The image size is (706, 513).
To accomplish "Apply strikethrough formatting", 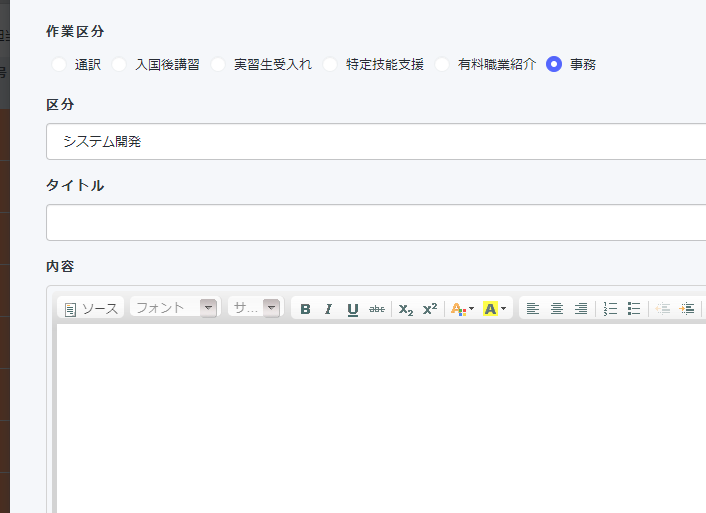I will 377,309.
